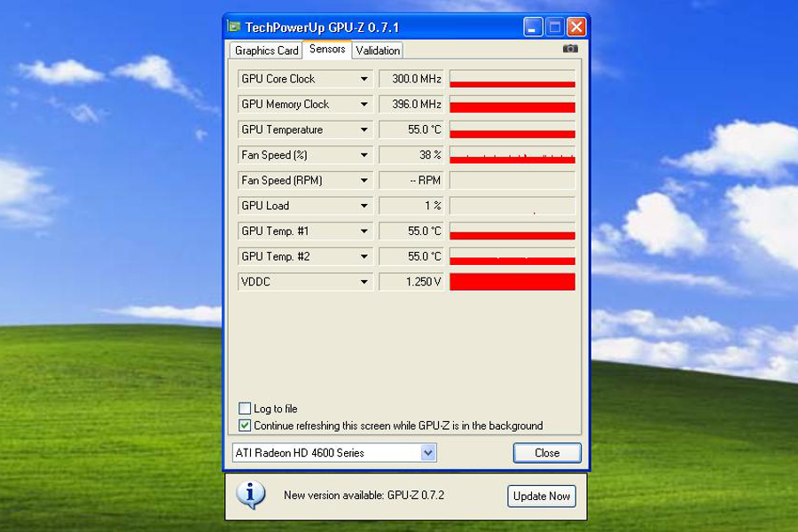Enable the Log to file checkbox

(245, 408)
